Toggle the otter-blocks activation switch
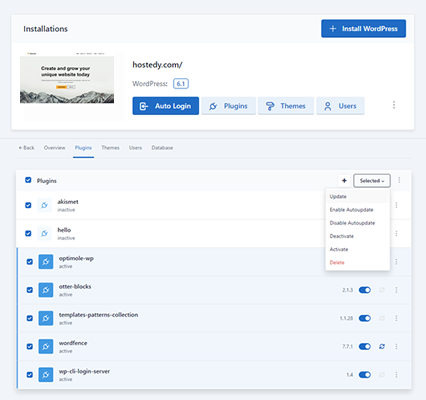The width and height of the screenshot is (426, 400). (365, 290)
